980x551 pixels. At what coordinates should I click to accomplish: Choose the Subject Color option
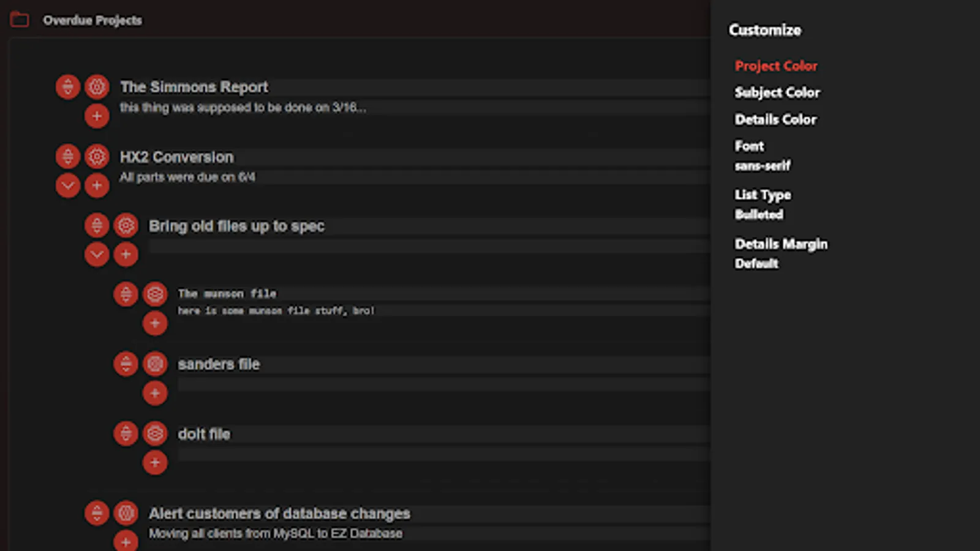(x=777, y=92)
